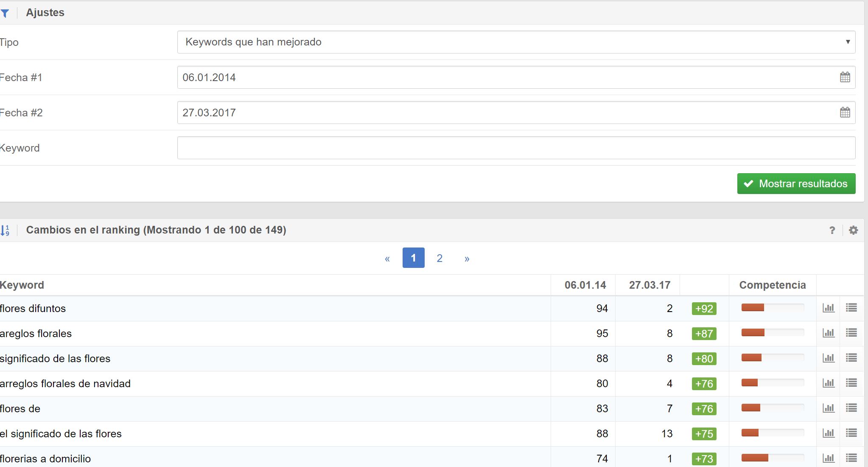
Task: Click the help question mark icon
Action: [832, 230]
